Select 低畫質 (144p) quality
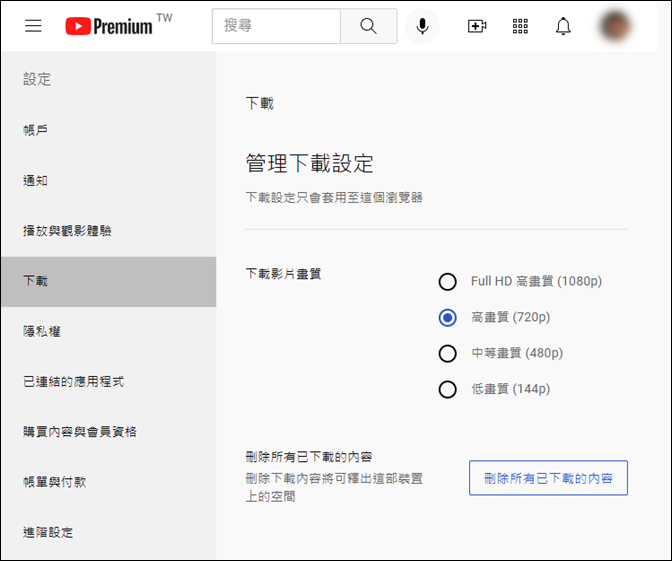The image size is (672, 561). (447, 390)
